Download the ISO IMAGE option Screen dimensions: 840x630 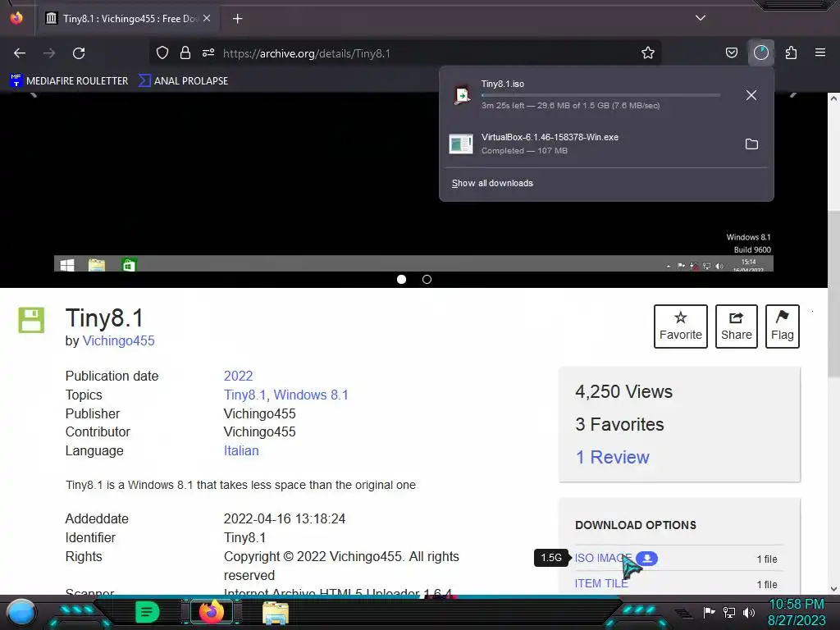tap(603, 558)
